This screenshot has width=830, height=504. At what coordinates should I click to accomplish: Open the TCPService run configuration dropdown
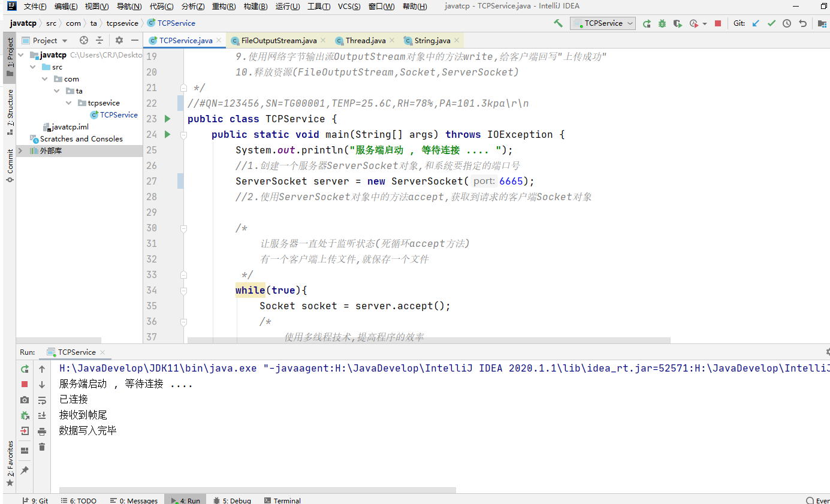point(603,23)
